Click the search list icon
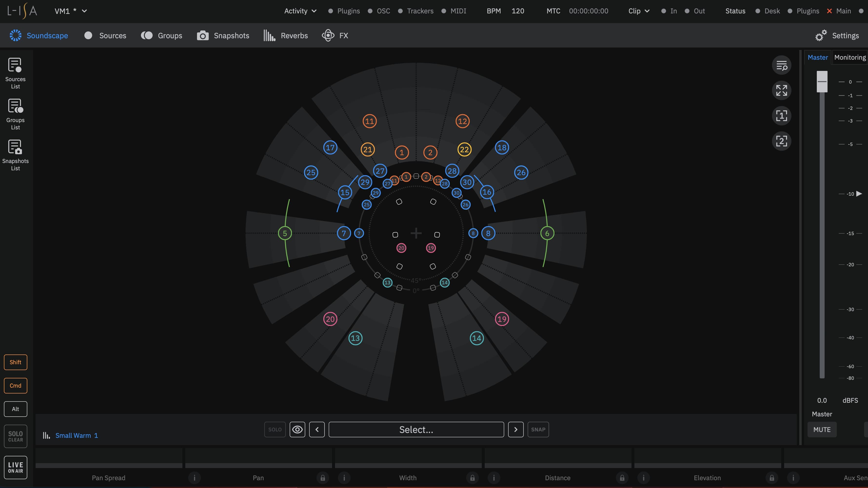Viewport: 868px width, 488px height. tap(781, 65)
